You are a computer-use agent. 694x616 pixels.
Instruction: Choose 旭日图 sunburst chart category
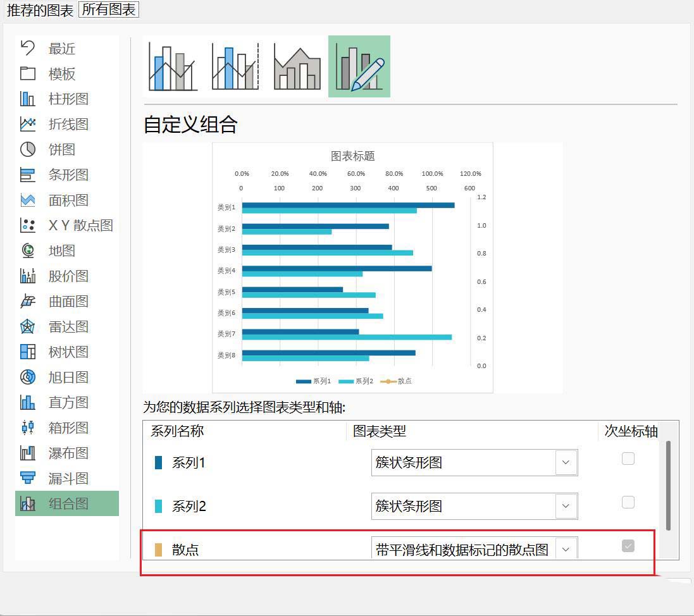click(x=68, y=378)
